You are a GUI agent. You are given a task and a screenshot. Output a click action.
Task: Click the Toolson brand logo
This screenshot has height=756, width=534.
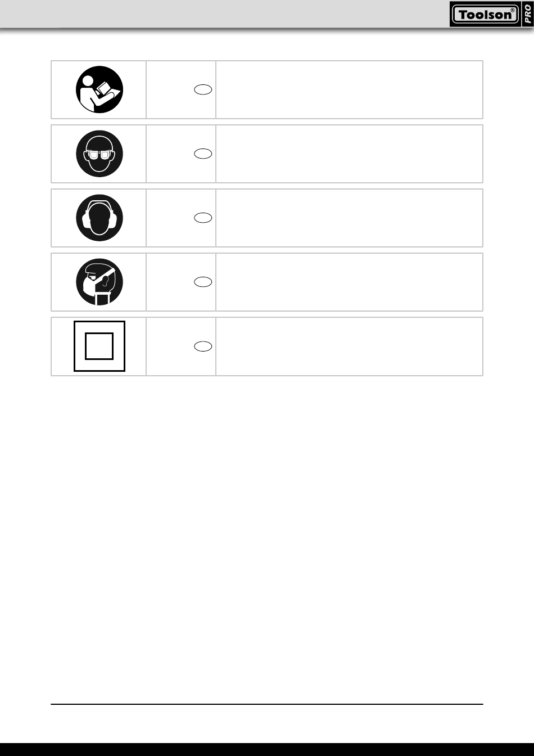pyautogui.click(x=485, y=14)
